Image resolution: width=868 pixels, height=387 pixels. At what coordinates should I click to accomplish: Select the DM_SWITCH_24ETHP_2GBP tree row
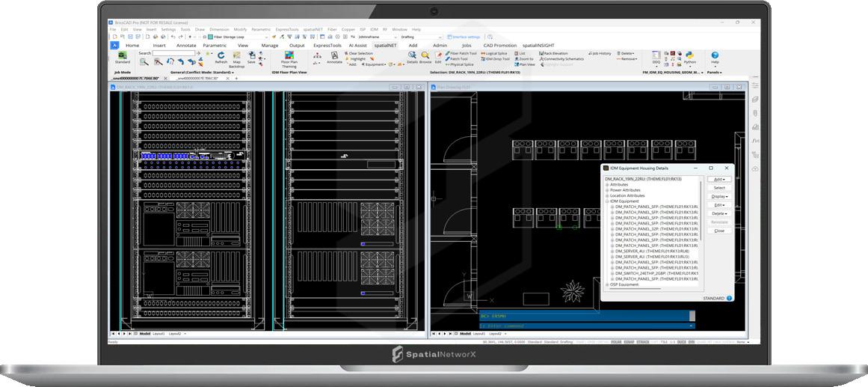(x=655, y=273)
